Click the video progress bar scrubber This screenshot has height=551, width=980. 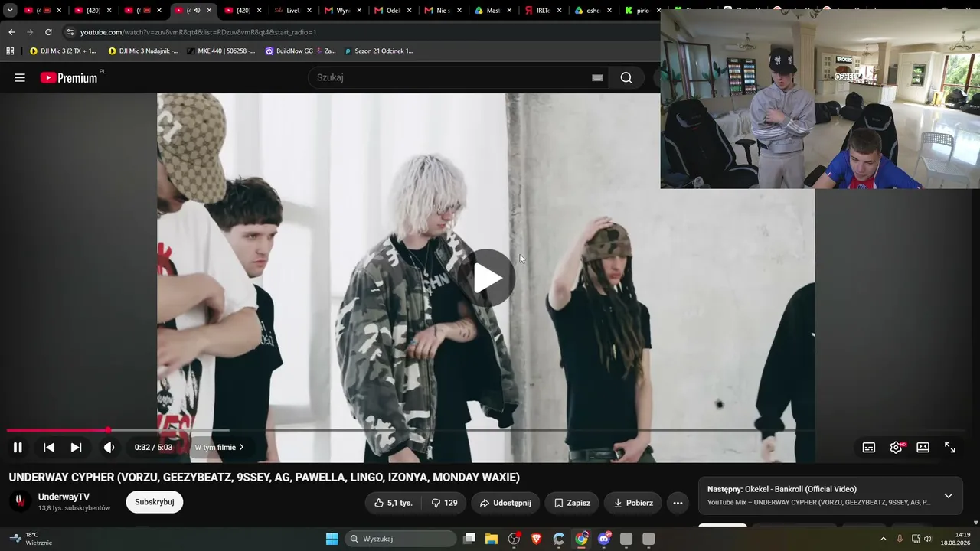click(x=108, y=430)
